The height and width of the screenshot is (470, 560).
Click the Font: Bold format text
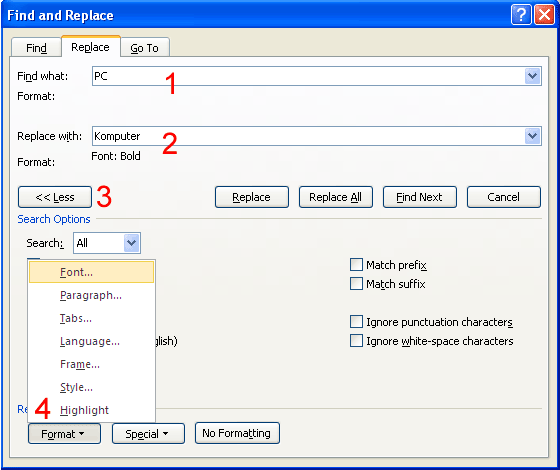[116, 156]
